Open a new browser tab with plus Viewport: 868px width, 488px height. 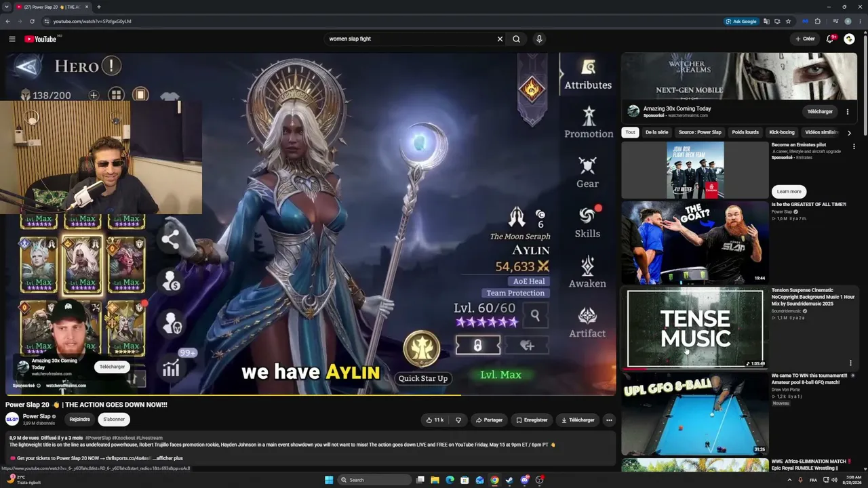pyautogui.click(x=98, y=7)
